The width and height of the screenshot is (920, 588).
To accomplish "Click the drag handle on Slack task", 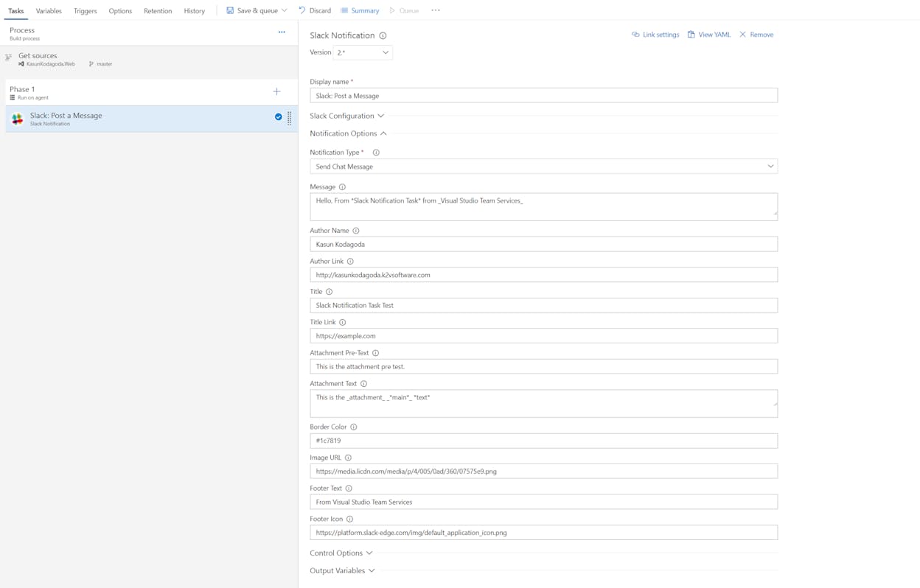I will point(289,118).
